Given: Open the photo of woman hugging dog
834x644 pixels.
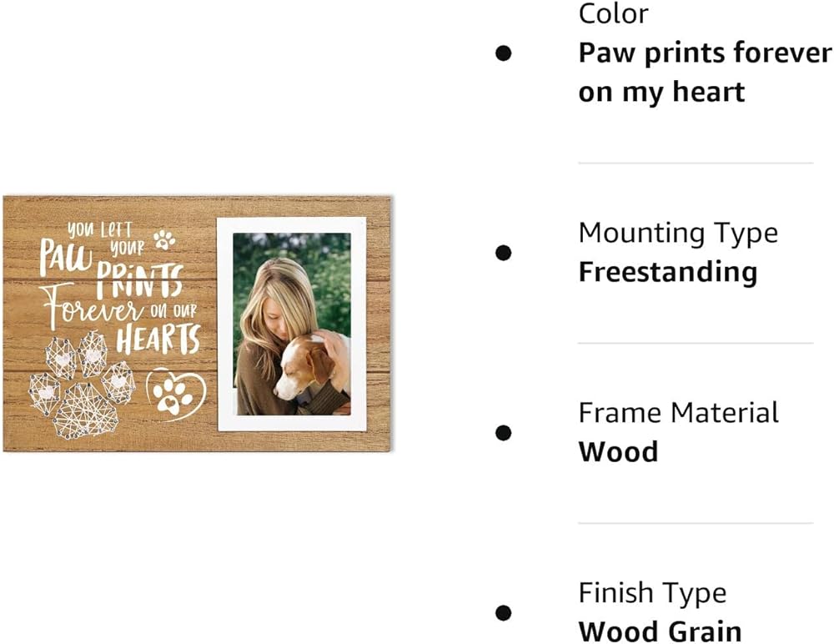Looking at the screenshot, I should [291, 324].
